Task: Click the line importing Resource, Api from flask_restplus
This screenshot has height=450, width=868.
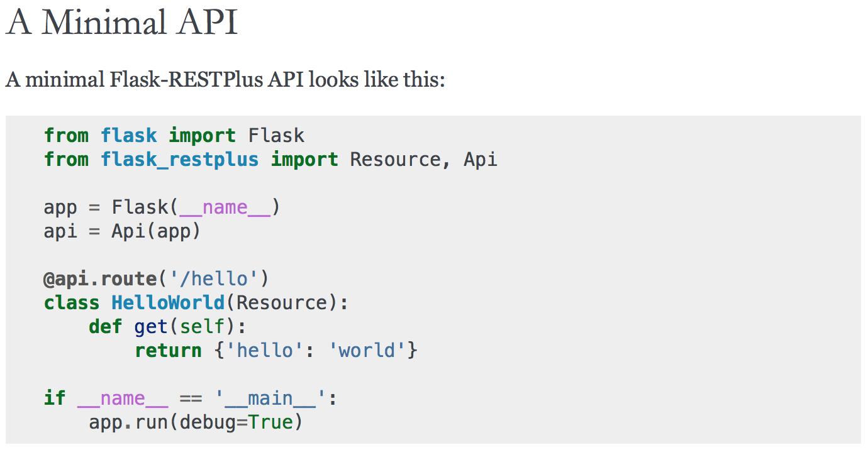Action: (x=270, y=160)
